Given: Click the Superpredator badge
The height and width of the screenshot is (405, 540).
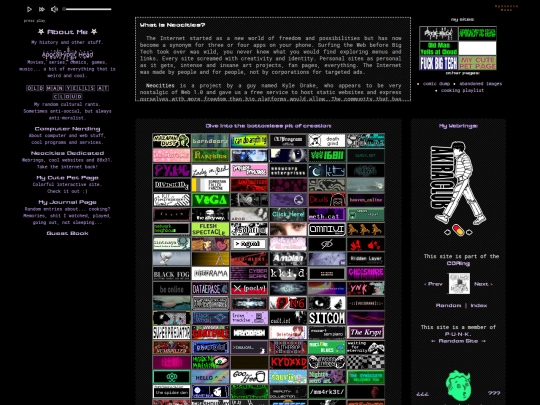Looking at the screenshot, I should (172, 333).
